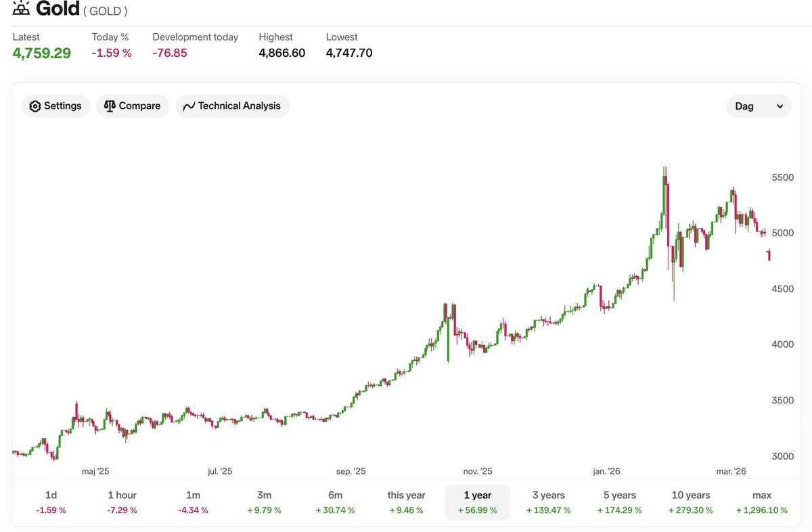Select the 1 hour time range
Screen dimensions: 812x532
[122, 502]
